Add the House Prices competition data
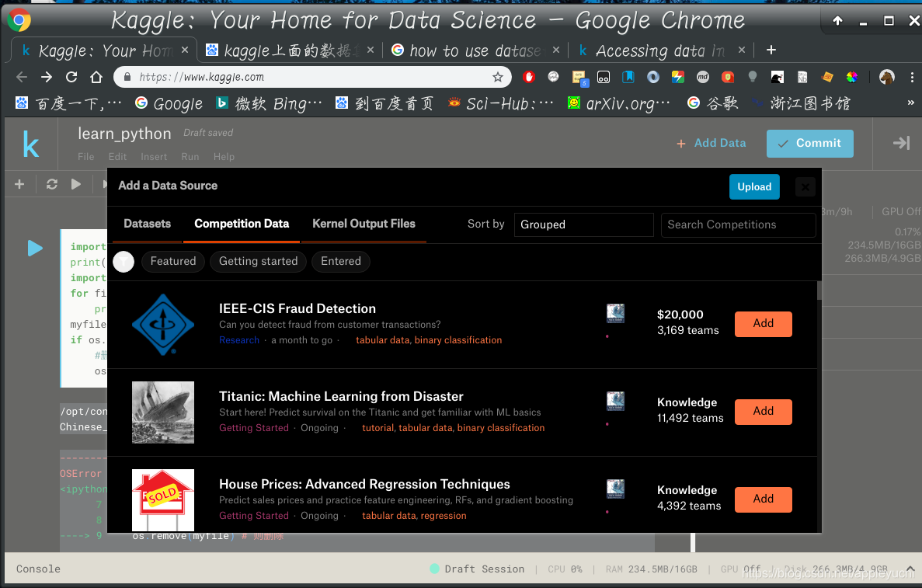Screen dimensions: 922x588 (x=764, y=499)
